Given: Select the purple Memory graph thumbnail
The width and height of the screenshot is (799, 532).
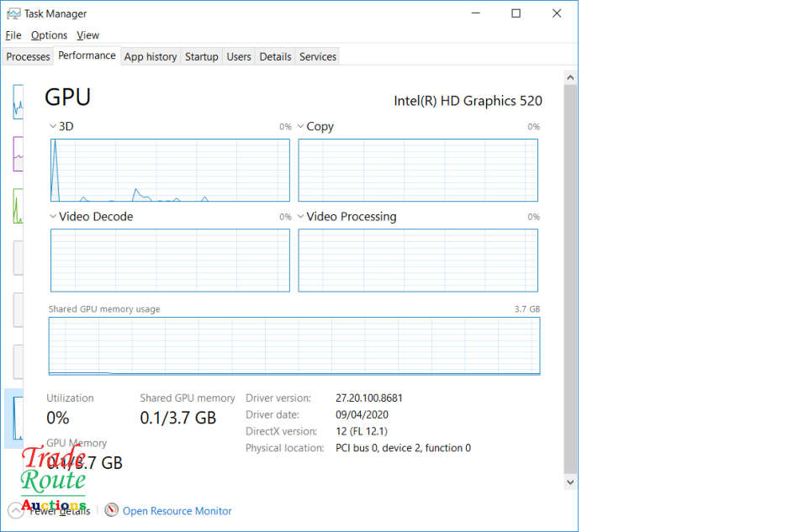Looking at the screenshot, I should coord(18,154).
